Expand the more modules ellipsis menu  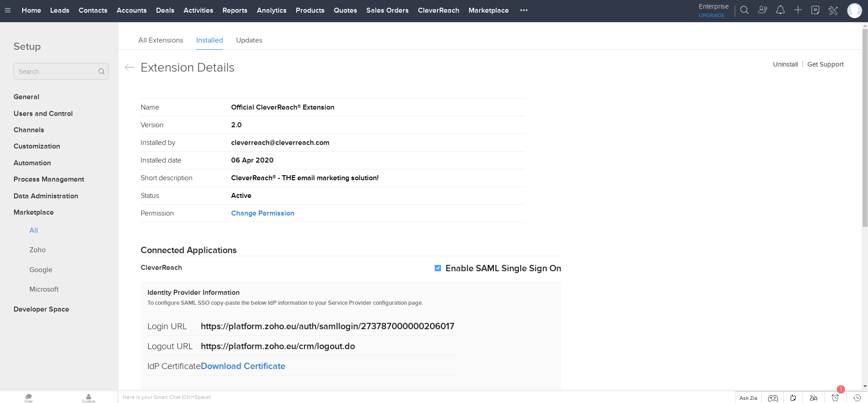click(x=524, y=10)
